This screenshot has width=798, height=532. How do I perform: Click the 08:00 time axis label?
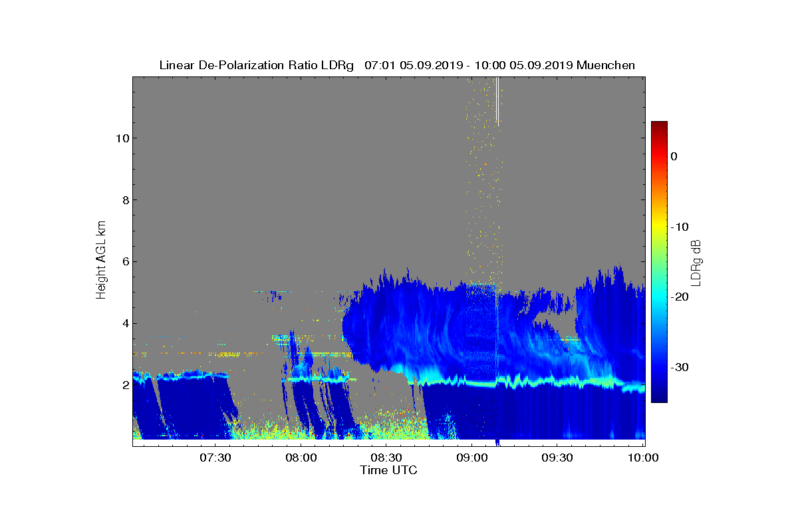coord(301,458)
